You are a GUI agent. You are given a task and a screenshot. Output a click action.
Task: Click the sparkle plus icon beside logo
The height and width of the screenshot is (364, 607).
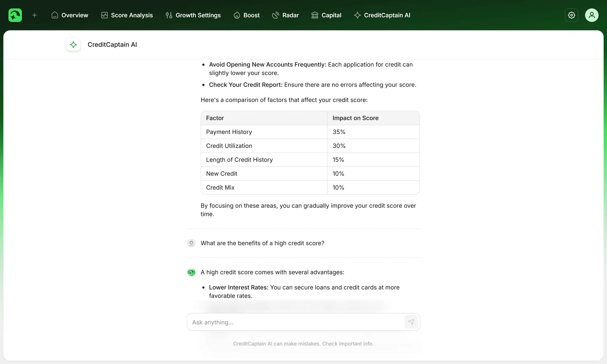[35, 15]
